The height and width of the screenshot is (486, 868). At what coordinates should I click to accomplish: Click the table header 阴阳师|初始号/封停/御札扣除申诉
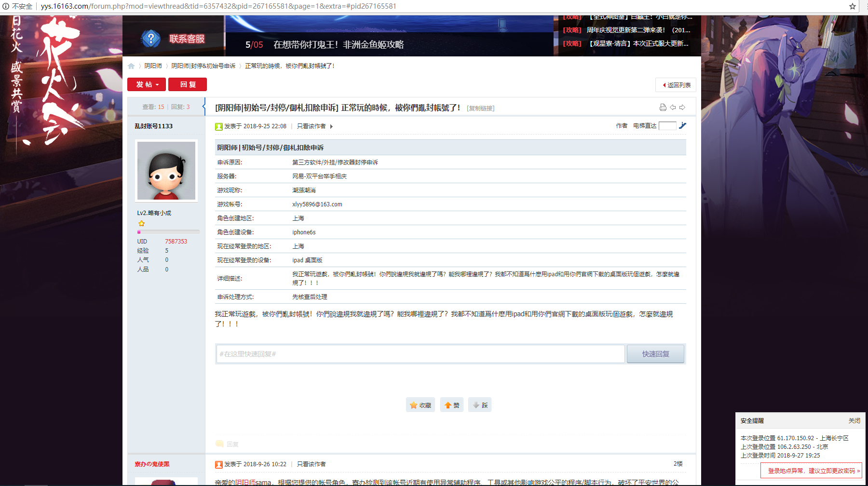(x=271, y=148)
